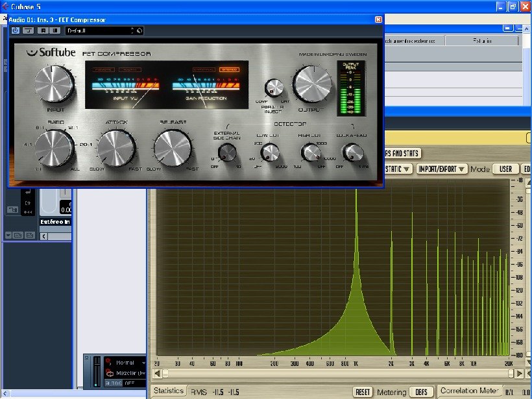Click the transport panel collapse icon
This screenshot has width=532, height=399.
86,358
